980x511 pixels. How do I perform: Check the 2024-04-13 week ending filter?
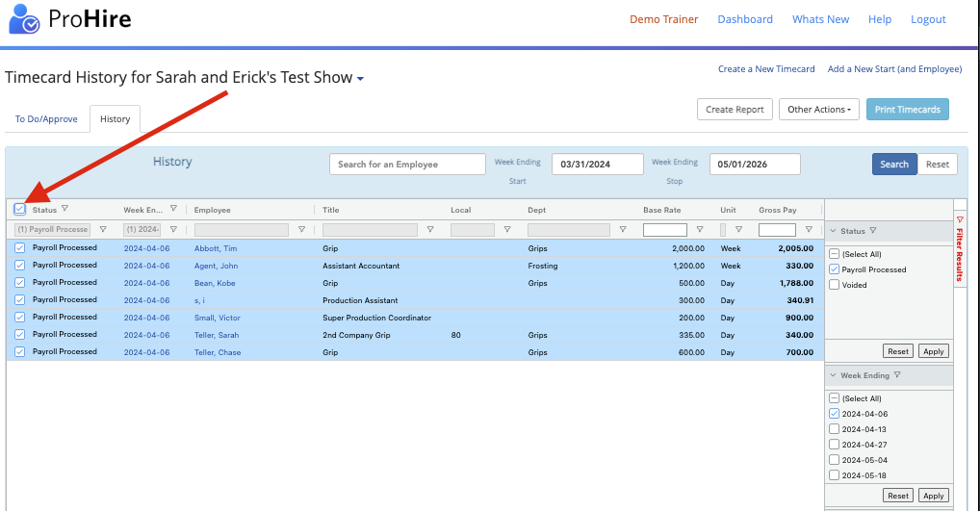(x=834, y=429)
